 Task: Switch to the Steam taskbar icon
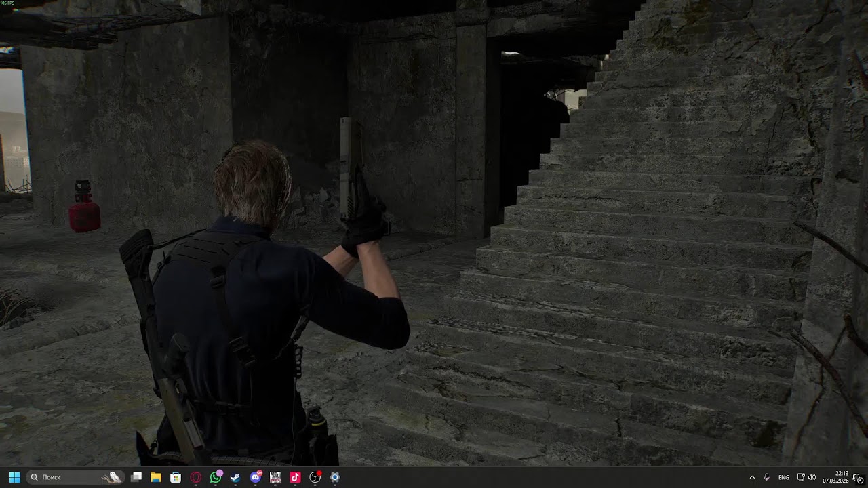pyautogui.click(x=235, y=477)
